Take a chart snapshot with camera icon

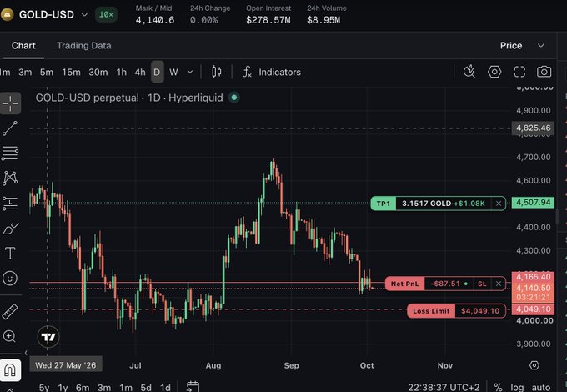(544, 72)
